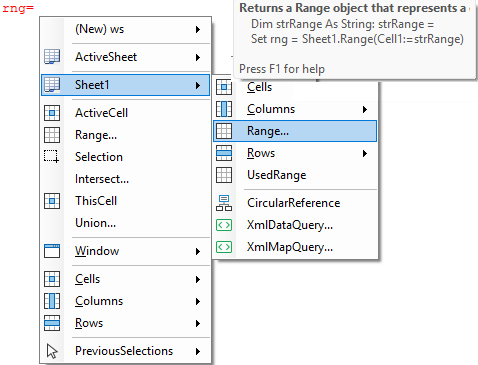Click the Cells icon in Sheet1 submenu

point(224,87)
